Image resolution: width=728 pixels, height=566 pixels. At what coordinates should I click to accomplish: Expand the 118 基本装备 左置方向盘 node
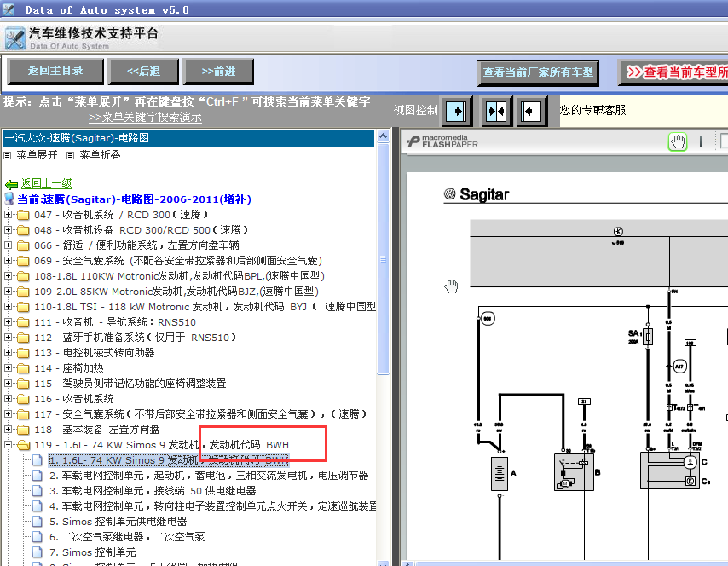pos(8,429)
